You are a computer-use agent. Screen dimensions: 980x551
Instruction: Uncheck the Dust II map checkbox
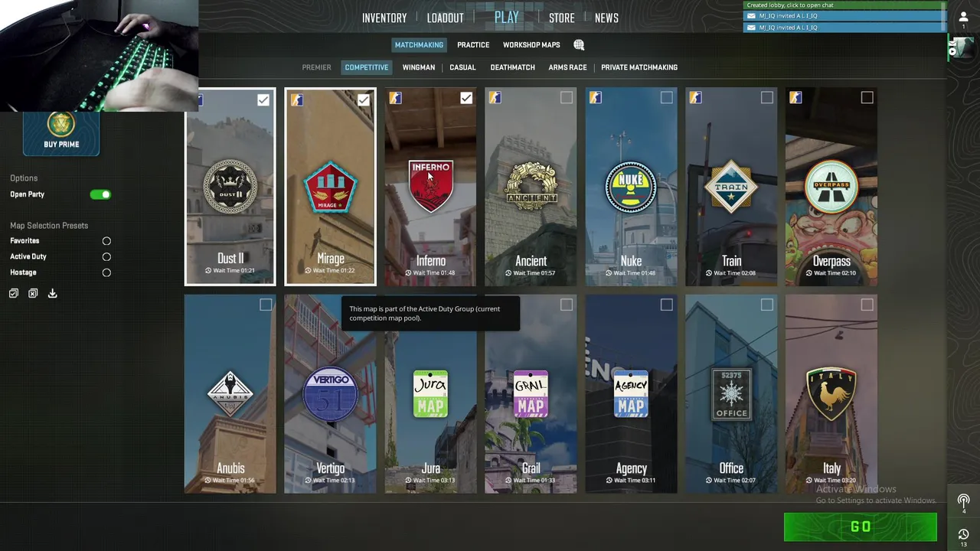[263, 99]
